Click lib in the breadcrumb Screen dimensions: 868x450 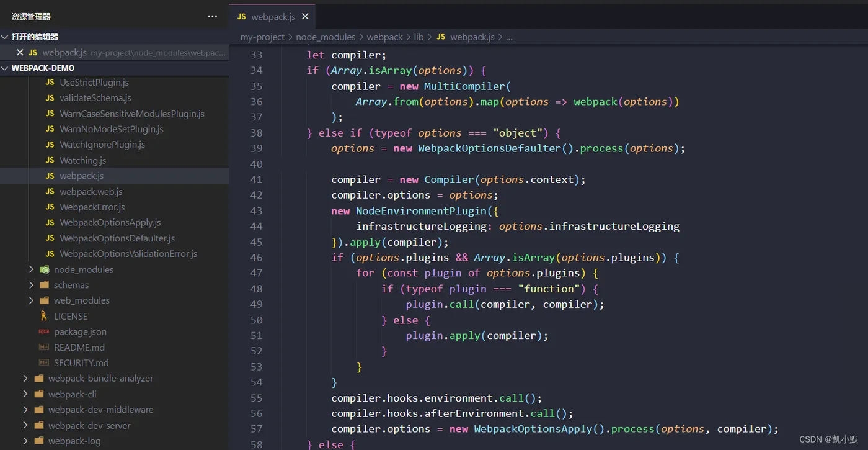coord(418,37)
